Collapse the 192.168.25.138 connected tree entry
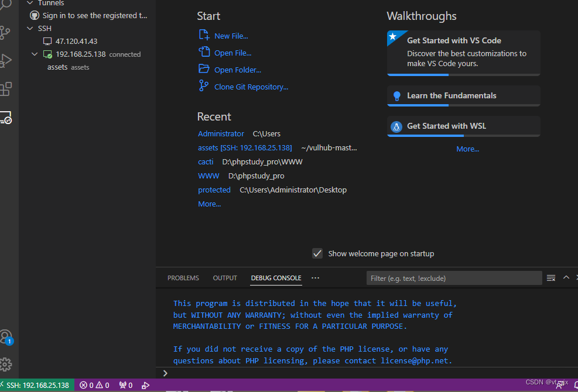 [x=35, y=54]
